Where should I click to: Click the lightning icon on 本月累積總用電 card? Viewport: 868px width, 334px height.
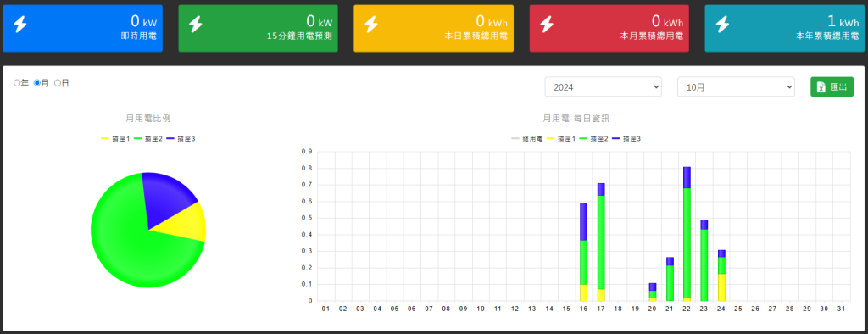pyautogui.click(x=547, y=24)
